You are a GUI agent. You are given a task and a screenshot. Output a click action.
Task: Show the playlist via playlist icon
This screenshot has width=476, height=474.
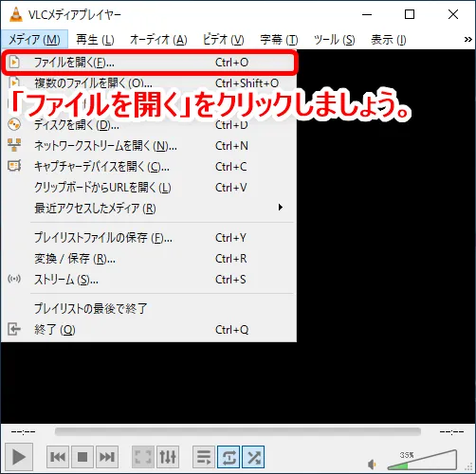204,457
